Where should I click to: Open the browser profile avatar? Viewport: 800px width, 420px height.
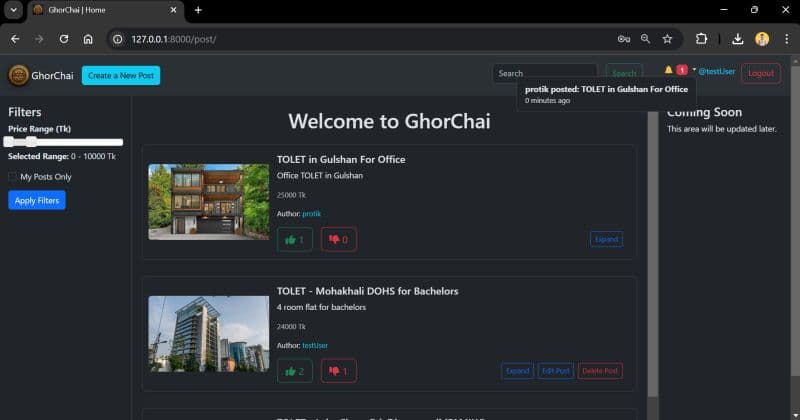pyautogui.click(x=762, y=39)
